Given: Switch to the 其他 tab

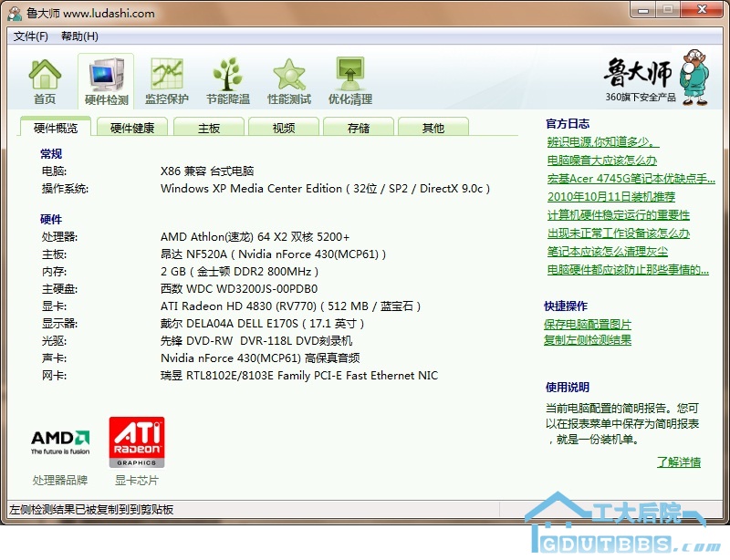Looking at the screenshot, I should 433,129.
